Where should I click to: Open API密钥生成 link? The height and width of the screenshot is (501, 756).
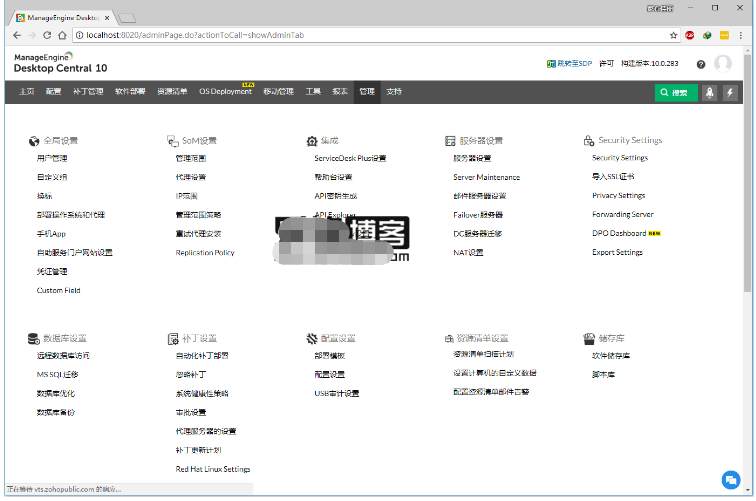336,196
